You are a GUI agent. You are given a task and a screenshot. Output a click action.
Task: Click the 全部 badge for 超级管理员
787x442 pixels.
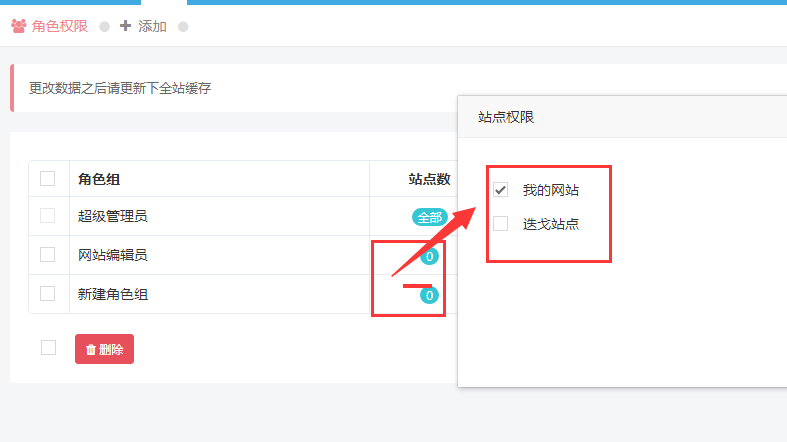430,218
